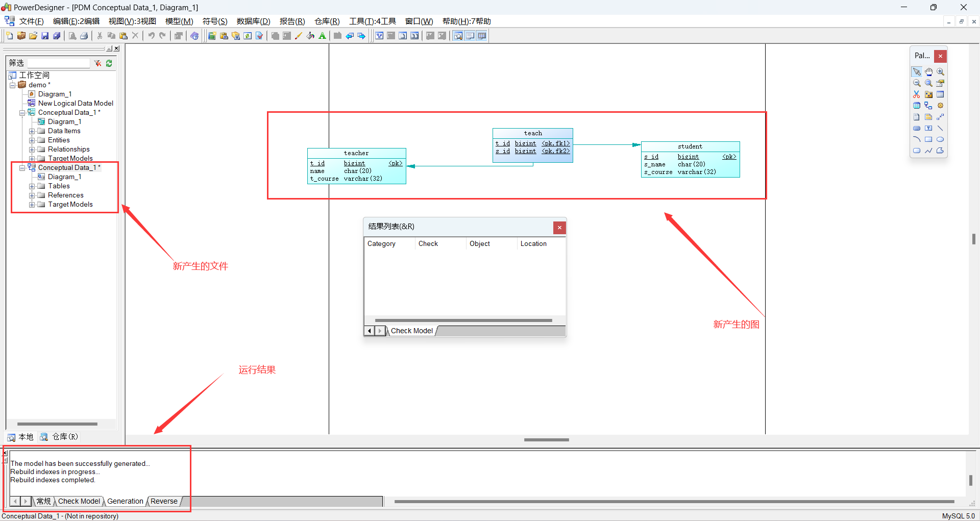Image resolution: width=980 pixels, height=521 pixels.
Task: Select the Table tool in Palette
Action: [940, 94]
